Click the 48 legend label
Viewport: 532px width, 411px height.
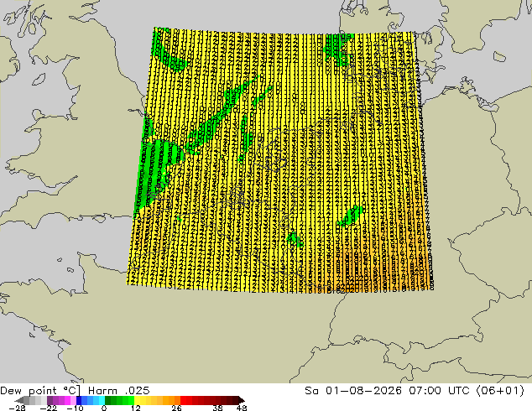coord(242,408)
